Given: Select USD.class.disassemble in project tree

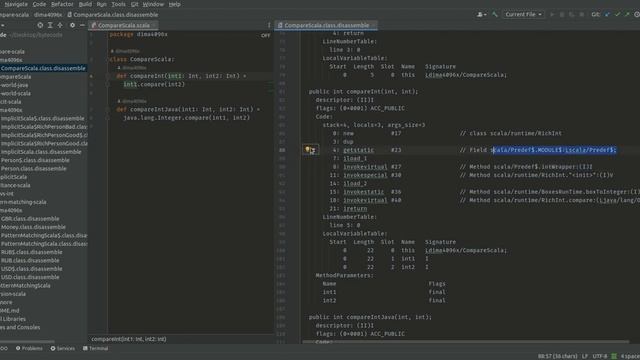Looking at the screenshot, I should coord(30,277).
